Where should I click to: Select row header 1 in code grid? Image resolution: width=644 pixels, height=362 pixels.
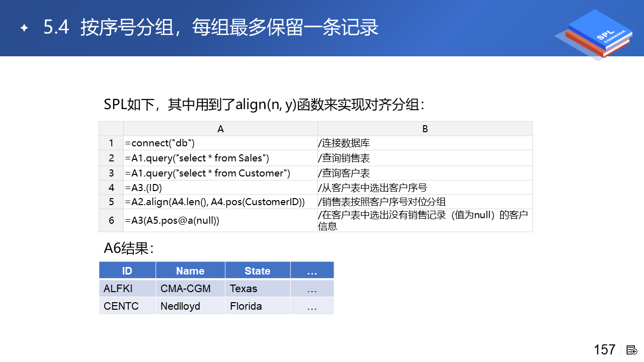(111, 143)
